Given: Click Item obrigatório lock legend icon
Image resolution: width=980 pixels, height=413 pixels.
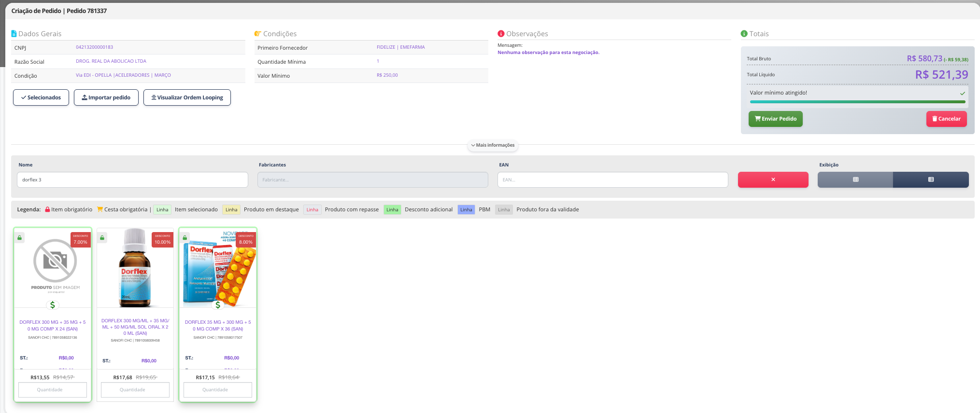Looking at the screenshot, I should (x=47, y=209).
